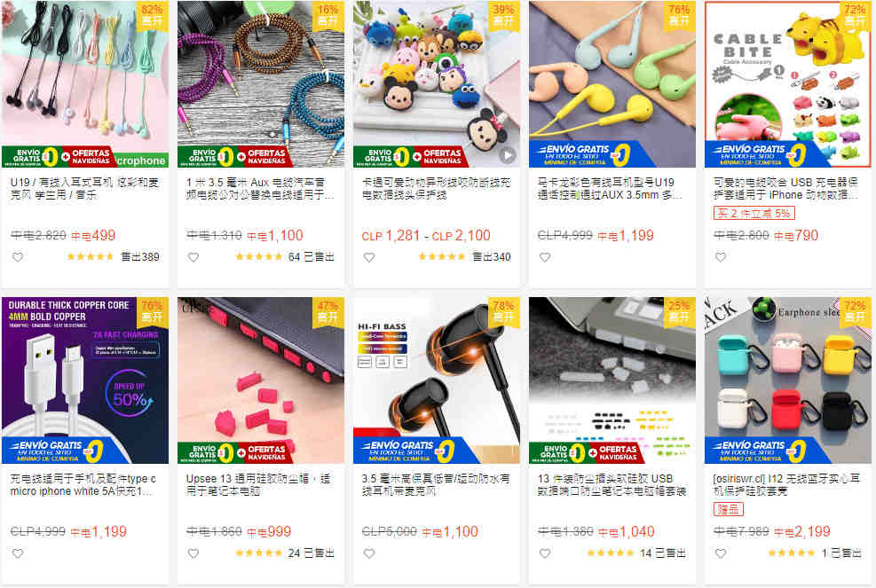Open the Cable Bite product thumbnail
876x588 pixels.
[x=788, y=83]
